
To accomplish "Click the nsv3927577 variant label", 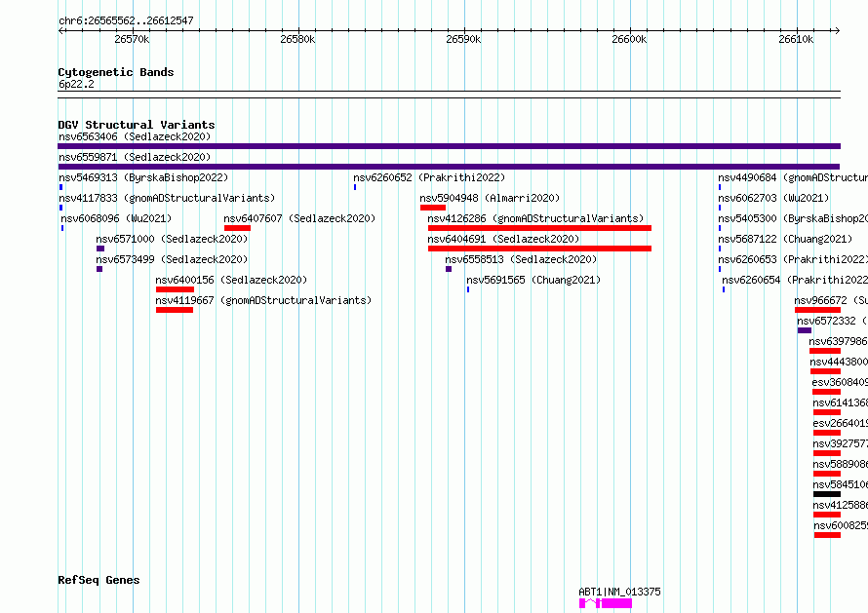I will tap(841, 443).
